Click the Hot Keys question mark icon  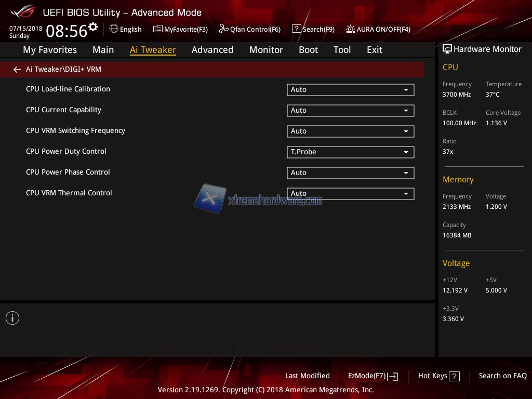point(454,377)
